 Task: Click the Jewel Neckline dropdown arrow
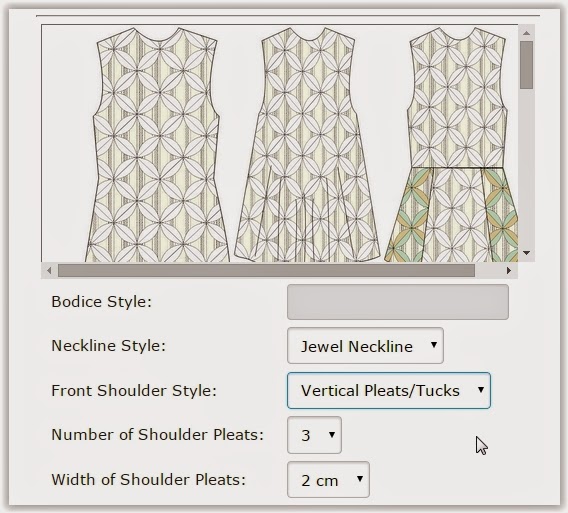pos(434,345)
